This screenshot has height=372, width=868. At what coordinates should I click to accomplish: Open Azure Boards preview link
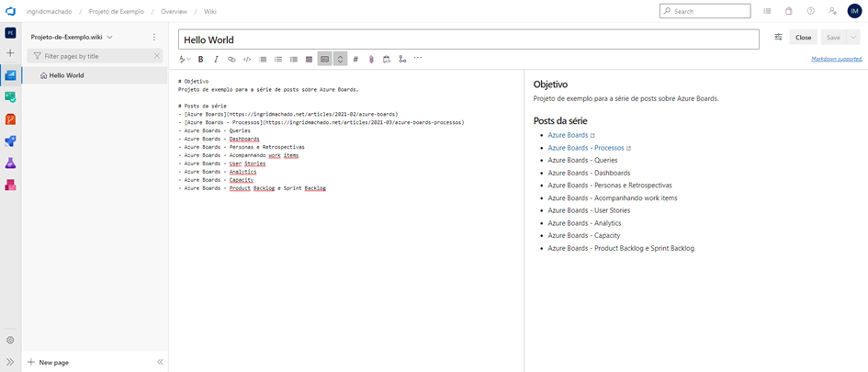(x=568, y=135)
